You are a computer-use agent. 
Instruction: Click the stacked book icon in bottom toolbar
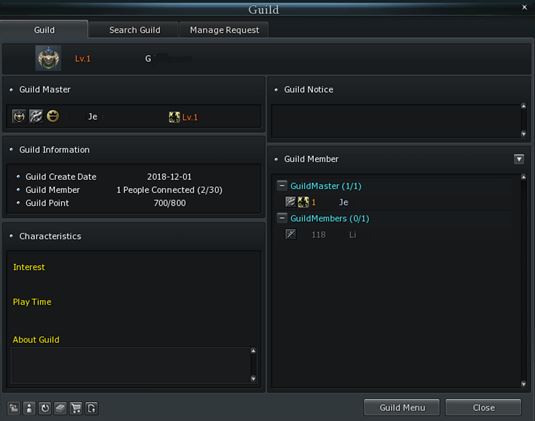(60, 408)
